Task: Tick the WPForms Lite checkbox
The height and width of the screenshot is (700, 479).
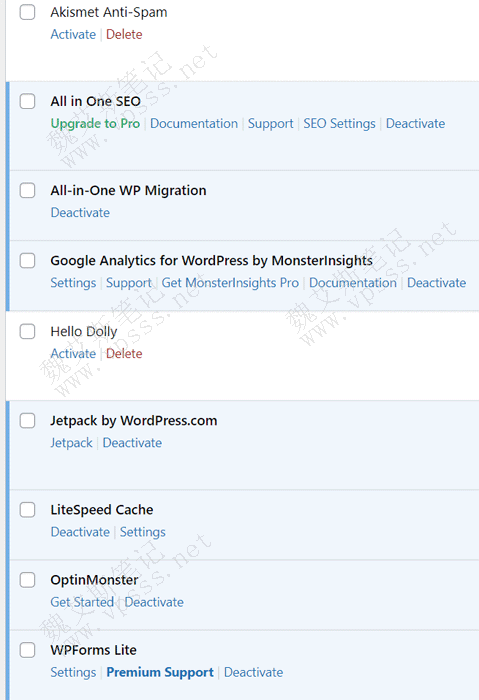Action: [27, 650]
